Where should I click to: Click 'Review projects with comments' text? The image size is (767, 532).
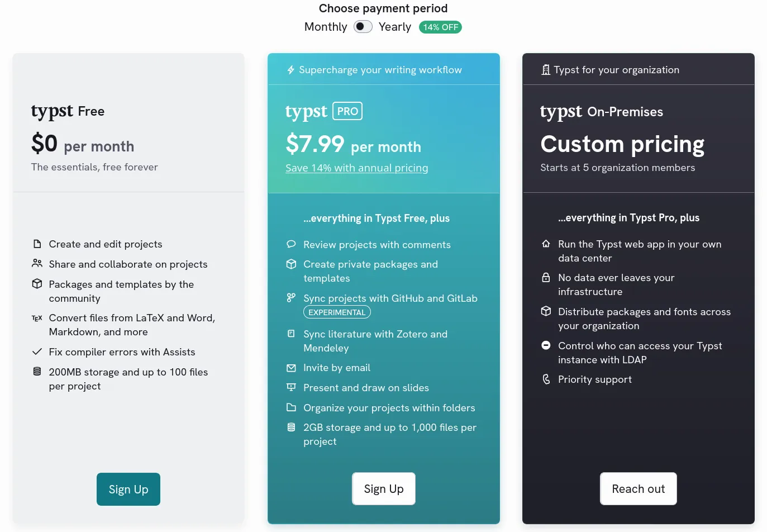coord(377,245)
